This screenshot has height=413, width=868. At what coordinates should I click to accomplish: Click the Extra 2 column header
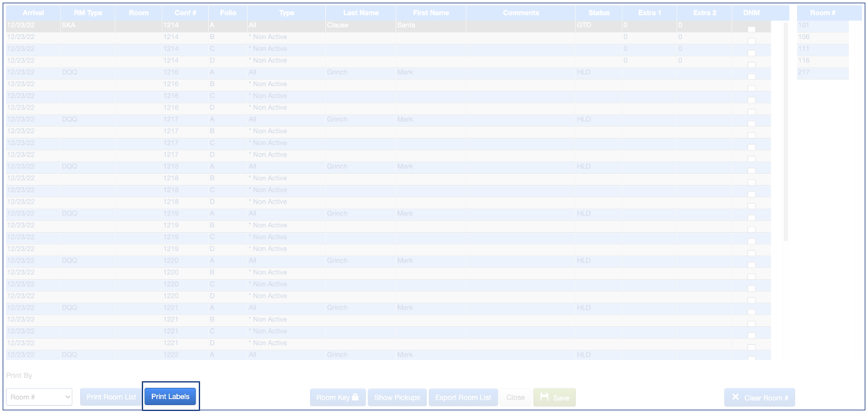[704, 13]
